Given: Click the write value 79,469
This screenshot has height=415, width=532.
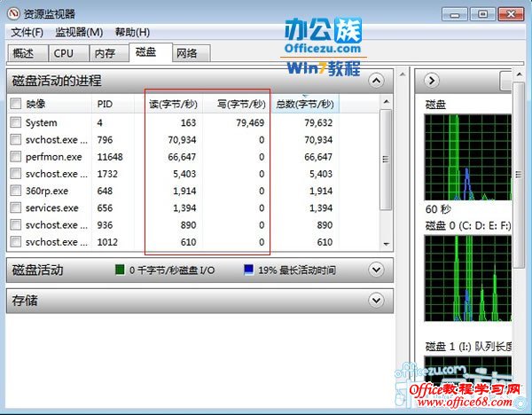Looking at the screenshot, I should [250, 122].
